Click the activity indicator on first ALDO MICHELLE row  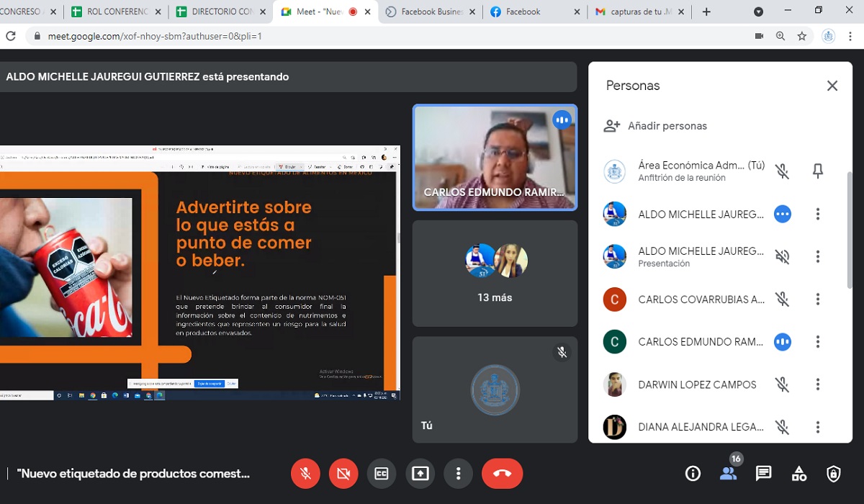click(x=783, y=214)
